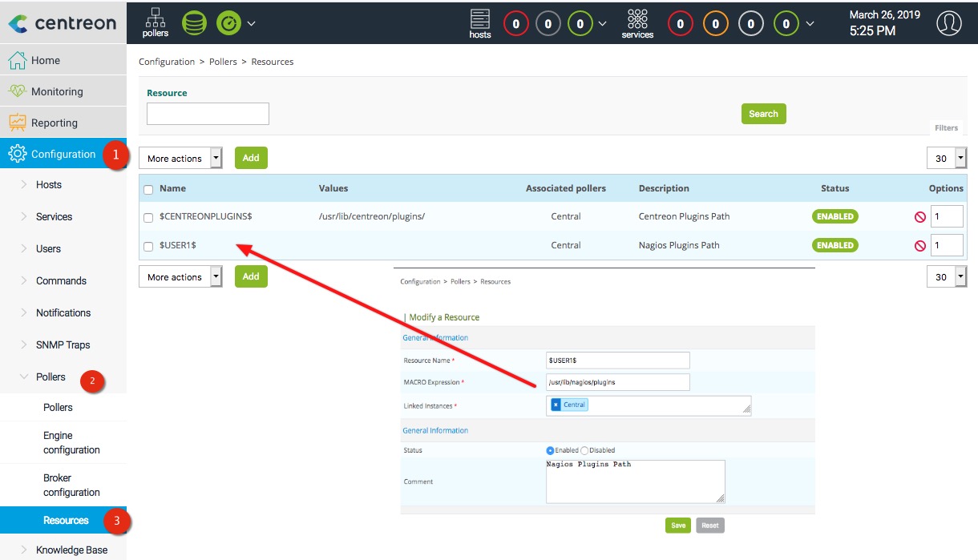The width and height of the screenshot is (978, 560).
Task: Click disable icon for $USER1$ row
Action: [919, 246]
